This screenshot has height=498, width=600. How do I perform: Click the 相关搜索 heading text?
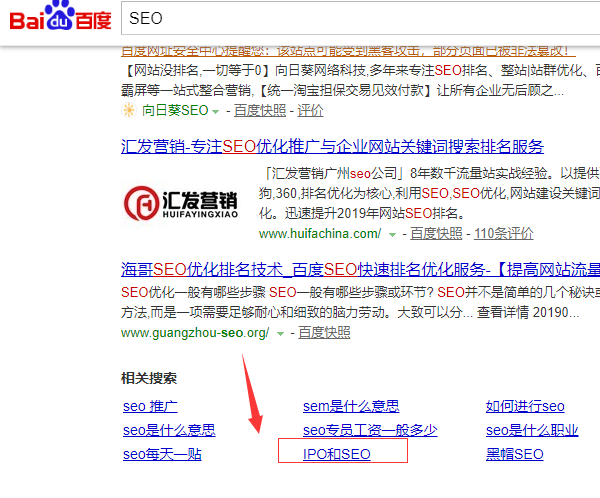point(149,378)
